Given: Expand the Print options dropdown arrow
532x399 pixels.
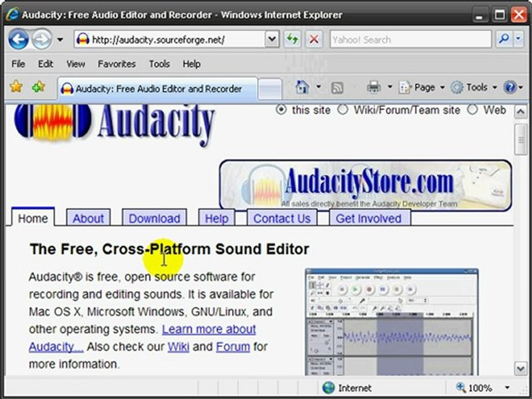Looking at the screenshot, I should pyautogui.click(x=390, y=87).
